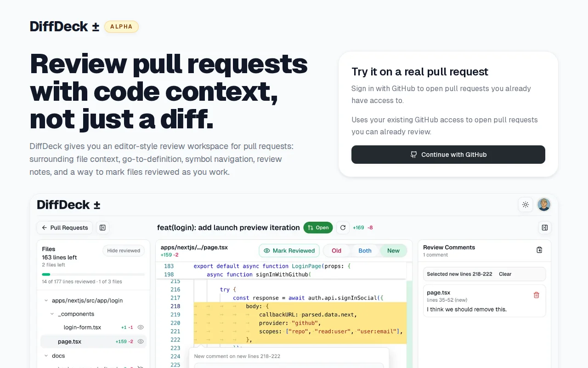The height and width of the screenshot is (368, 588).
Task: Open the page.tsx comment card
Action: [x=485, y=301]
